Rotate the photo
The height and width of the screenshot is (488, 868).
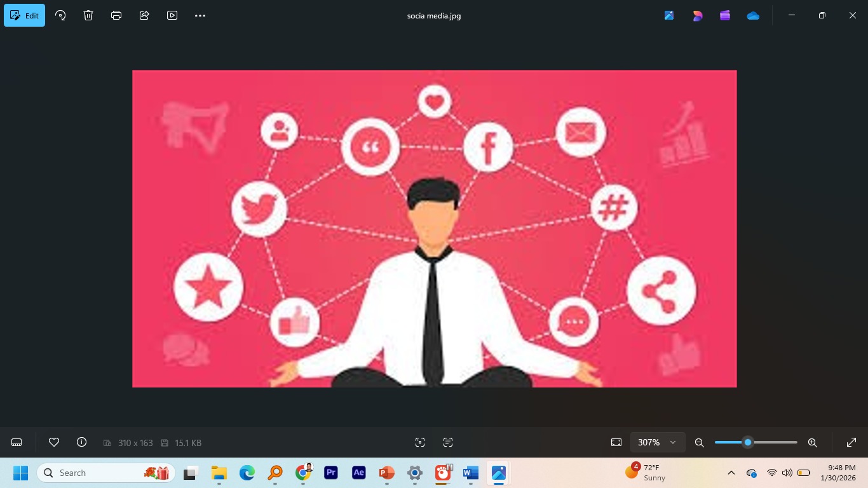(x=60, y=15)
